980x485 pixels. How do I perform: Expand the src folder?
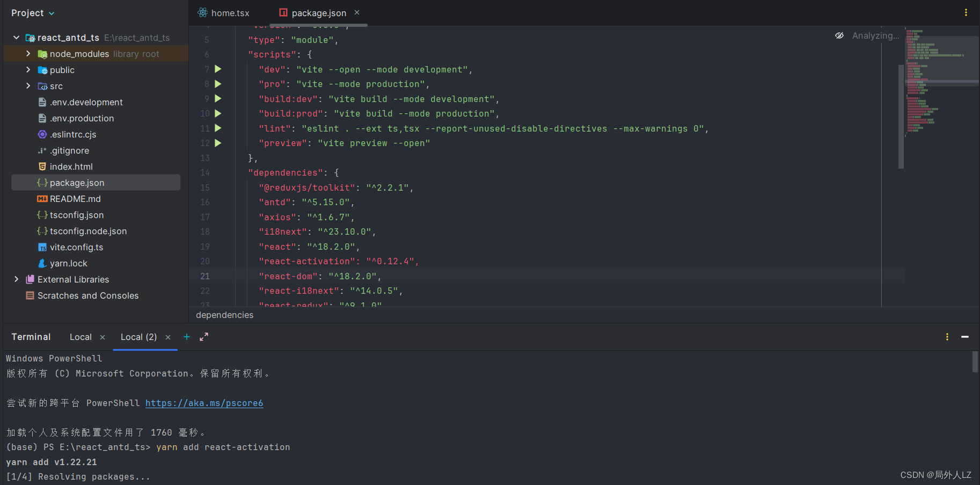pyautogui.click(x=28, y=86)
